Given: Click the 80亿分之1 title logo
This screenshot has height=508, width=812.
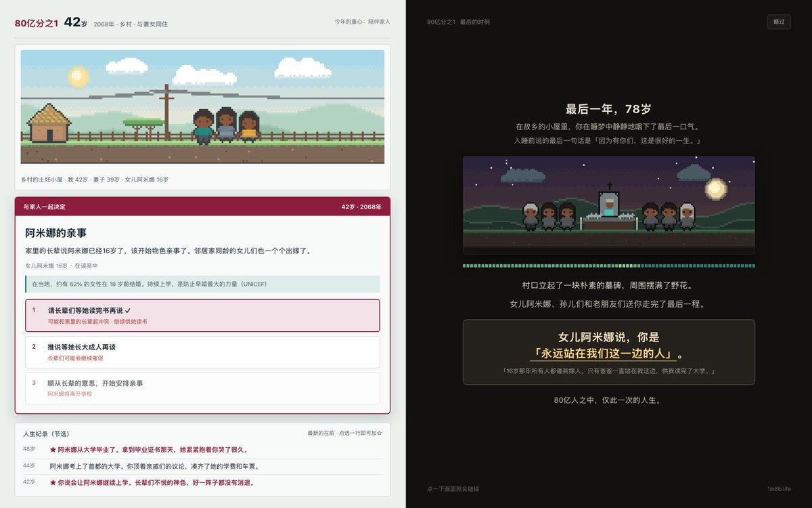Looking at the screenshot, I should pos(37,23).
